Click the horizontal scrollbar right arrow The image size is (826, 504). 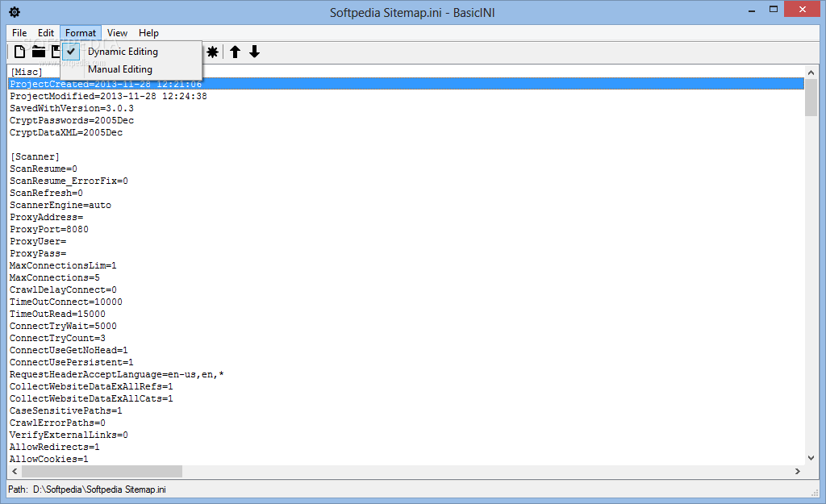pyautogui.click(x=798, y=472)
